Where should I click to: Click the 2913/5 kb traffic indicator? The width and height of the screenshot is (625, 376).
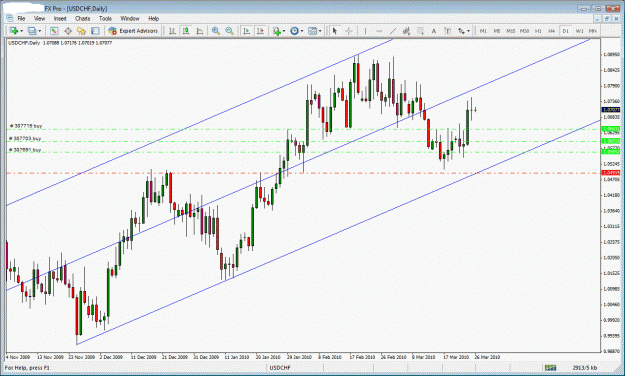[585, 367]
